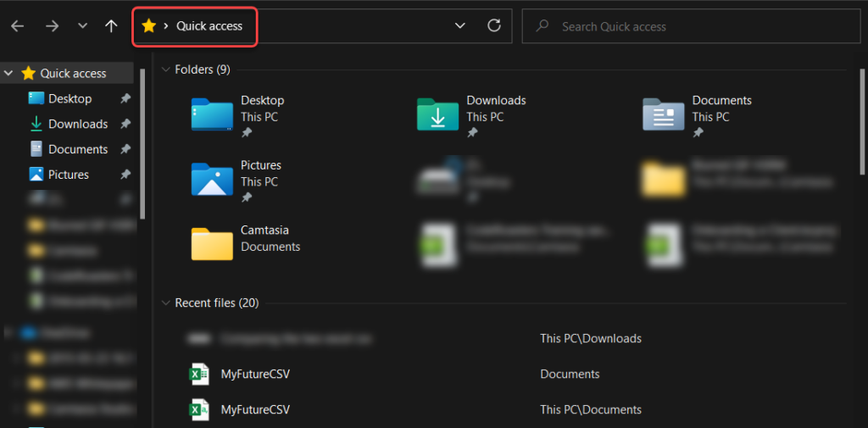This screenshot has height=428, width=868.
Task: Collapse the Folders (9) section
Action: (164, 69)
